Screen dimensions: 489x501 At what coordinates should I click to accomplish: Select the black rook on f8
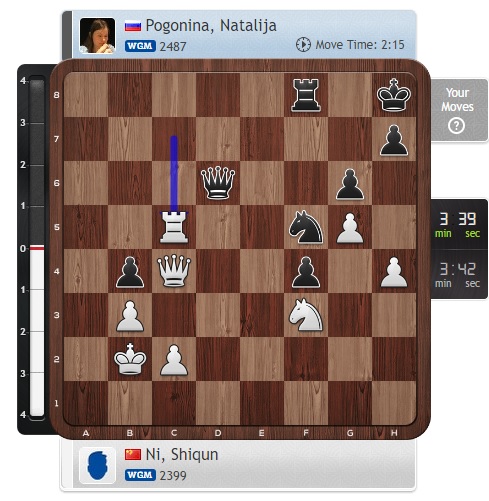click(306, 95)
